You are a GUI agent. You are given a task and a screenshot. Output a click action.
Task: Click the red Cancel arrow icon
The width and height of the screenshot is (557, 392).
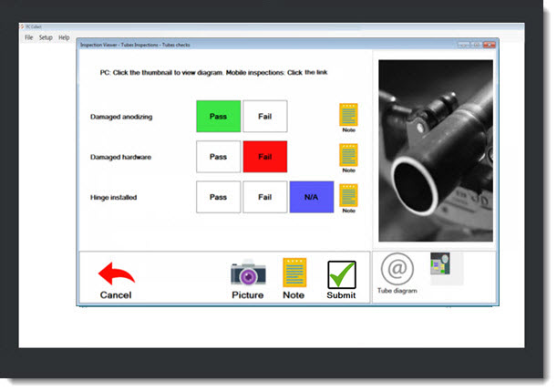[116, 273]
